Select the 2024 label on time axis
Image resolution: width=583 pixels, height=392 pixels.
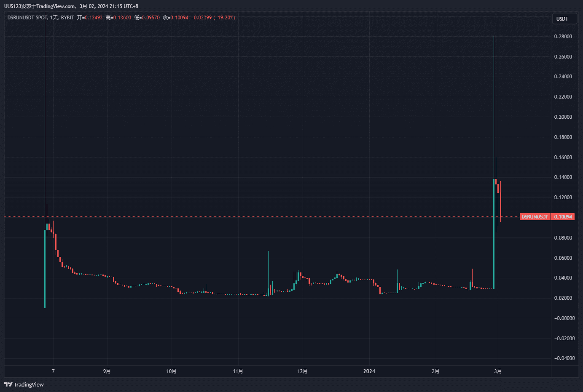[369, 371]
